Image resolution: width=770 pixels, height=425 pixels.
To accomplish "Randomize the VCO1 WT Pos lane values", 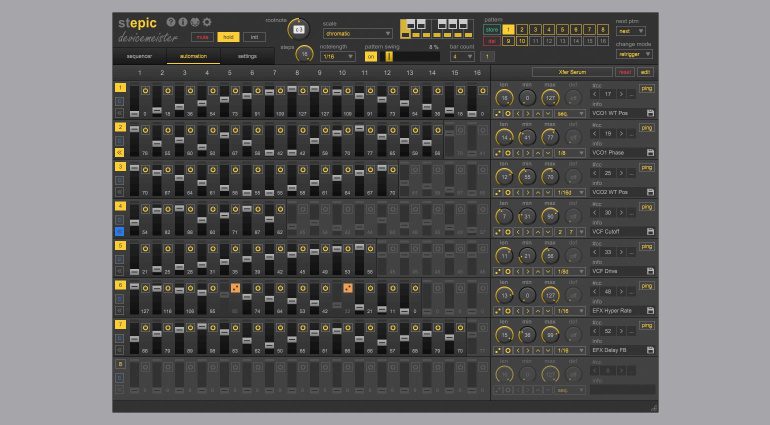I will tap(498, 113).
